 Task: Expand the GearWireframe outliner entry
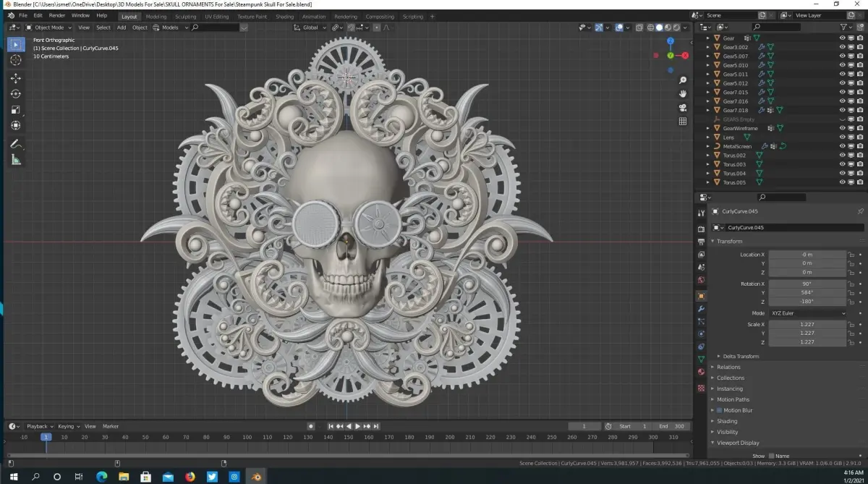coord(708,128)
